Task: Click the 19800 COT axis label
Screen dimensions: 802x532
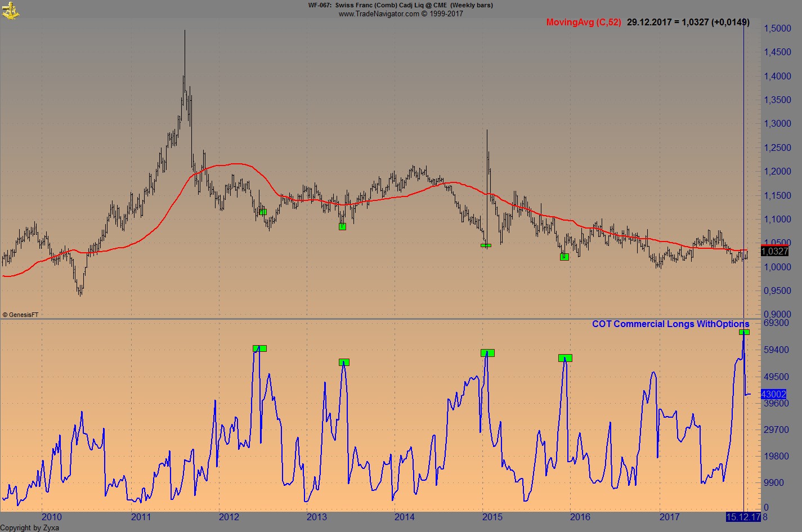Action: (x=776, y=457)
